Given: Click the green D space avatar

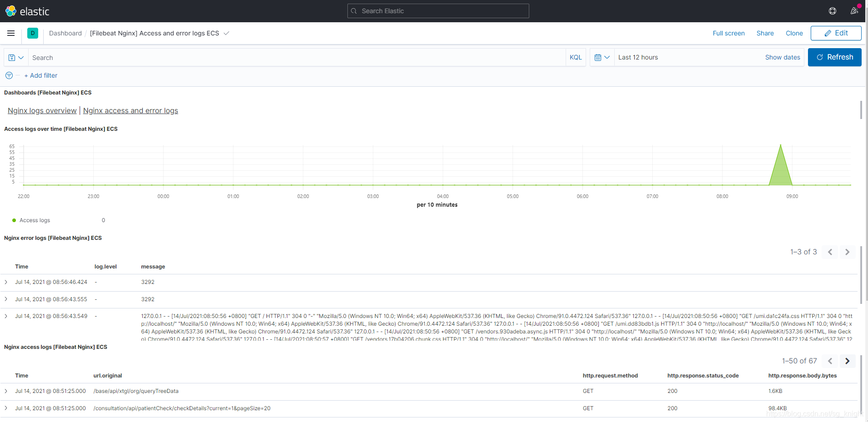Looking at the screenshot, I should (33, 33).
